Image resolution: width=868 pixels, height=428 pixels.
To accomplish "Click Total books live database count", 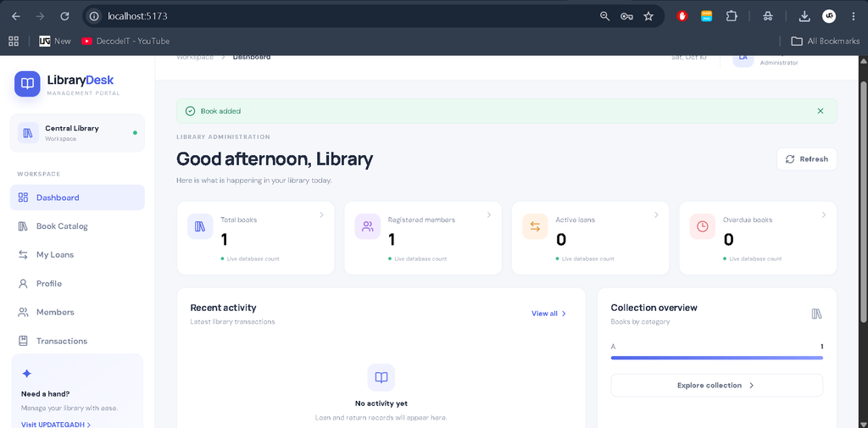I will tap(250, 258).
